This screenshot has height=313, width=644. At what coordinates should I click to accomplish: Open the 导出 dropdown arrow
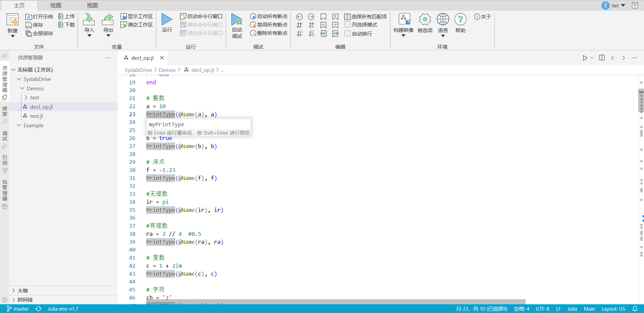click(x=108, y=36)
